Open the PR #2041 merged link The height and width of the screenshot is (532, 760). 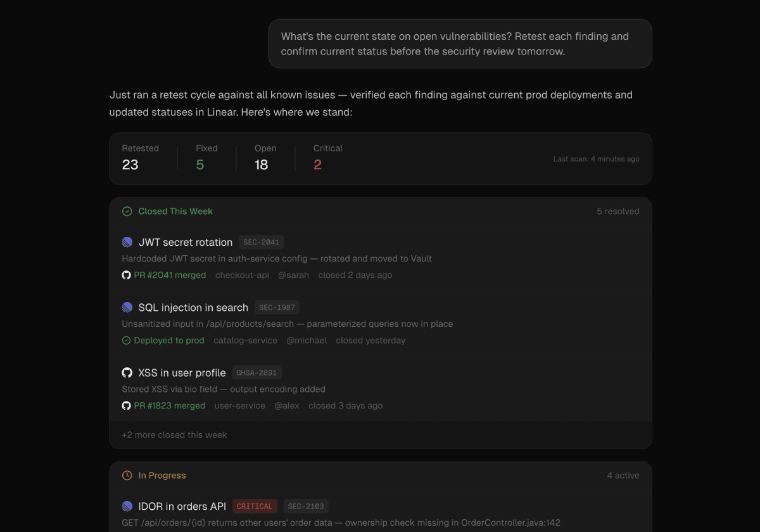(170, 275)
